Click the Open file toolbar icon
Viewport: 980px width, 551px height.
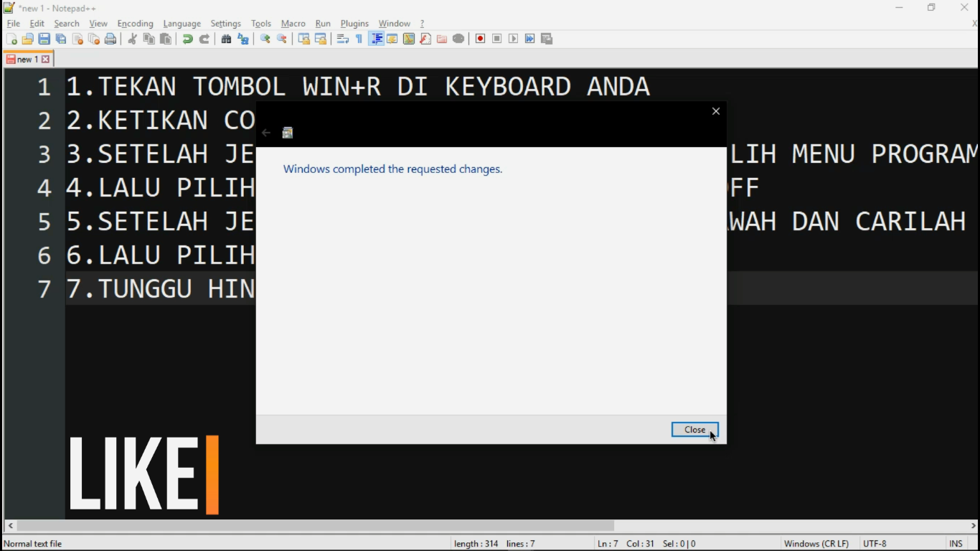point(28,39)
